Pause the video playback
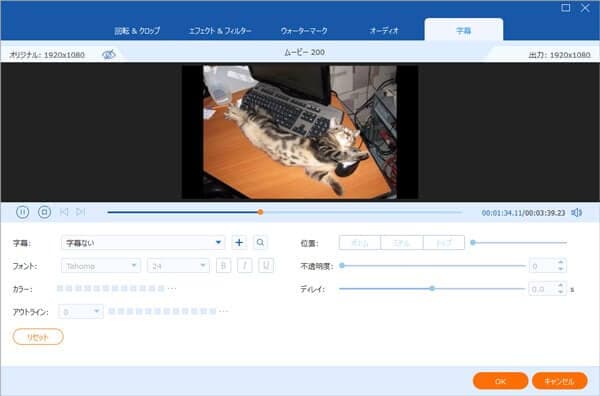600x396 pixels. (22, 212)
